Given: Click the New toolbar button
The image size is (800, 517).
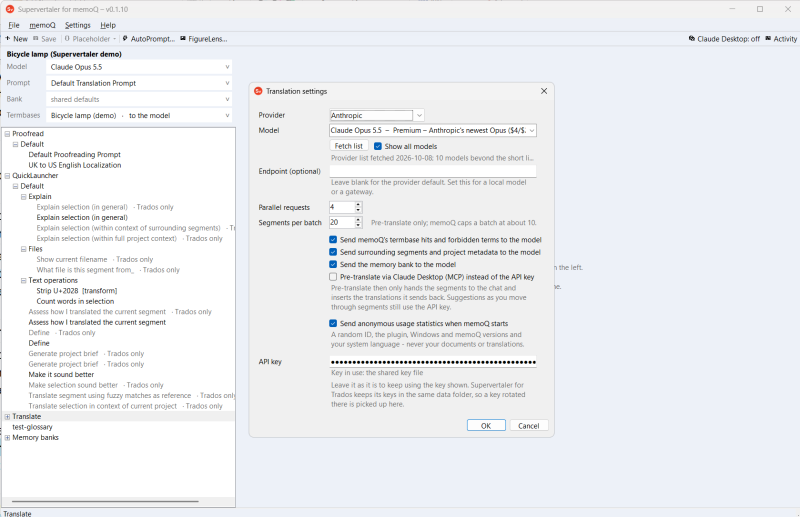Looking at the screenshot, I should click(x=16, y=39).
